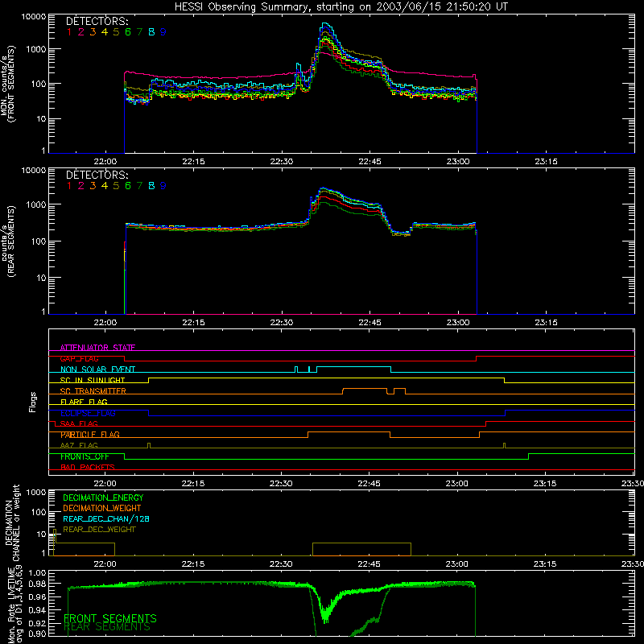Click FRONT SEGMENTS label in livetime plot
The width and height of the screenshot is (644, 644).
click(110, 618)
